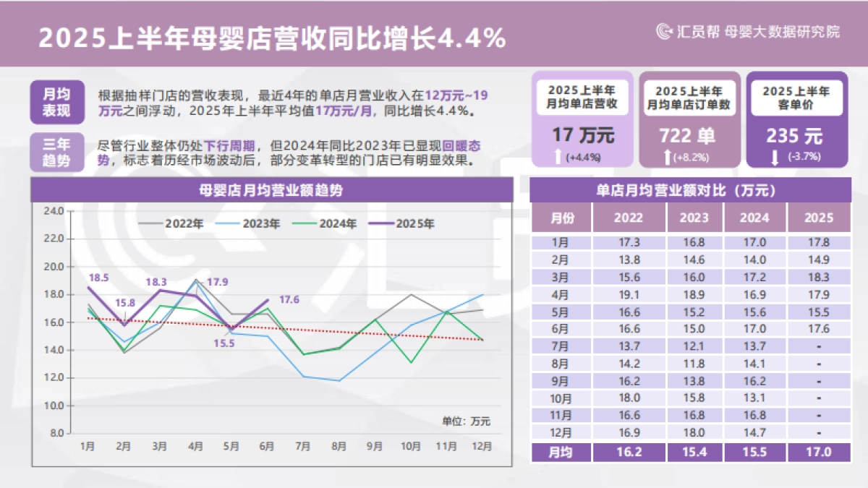This screenshot has height=488, width=868.
Task: Select the 月均 summary row in the table
Action: point(563,452)
